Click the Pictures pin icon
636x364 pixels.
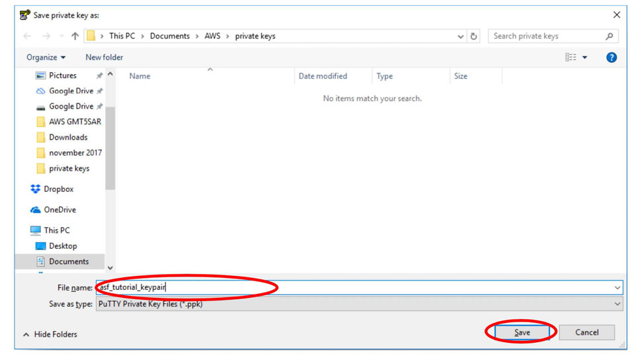99,75
